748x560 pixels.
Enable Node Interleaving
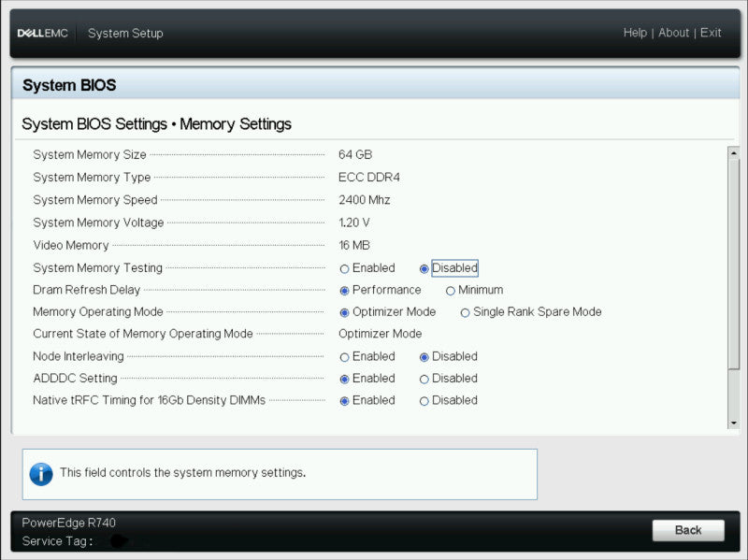[x=344, y=357]
